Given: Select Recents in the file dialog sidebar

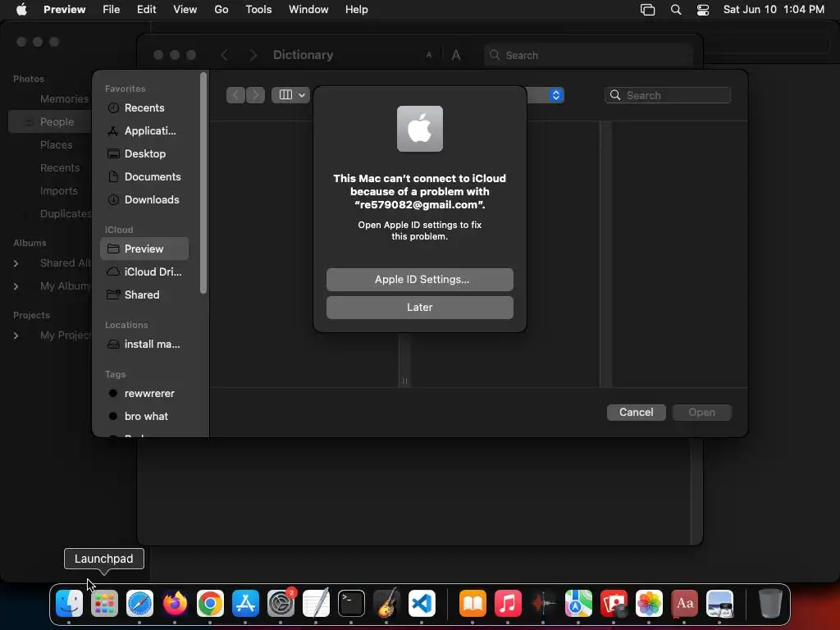Looking at the screenshot, I should (144, 107).
